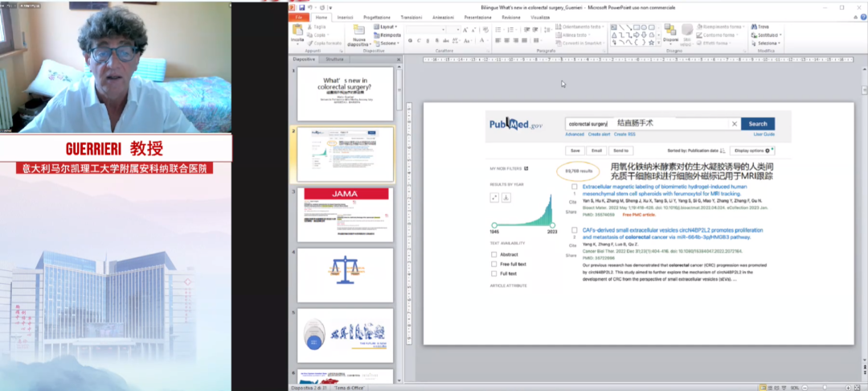Click Reimposta slide reset
The height and width of the screenshot is (391, 868).
(387, 35)
